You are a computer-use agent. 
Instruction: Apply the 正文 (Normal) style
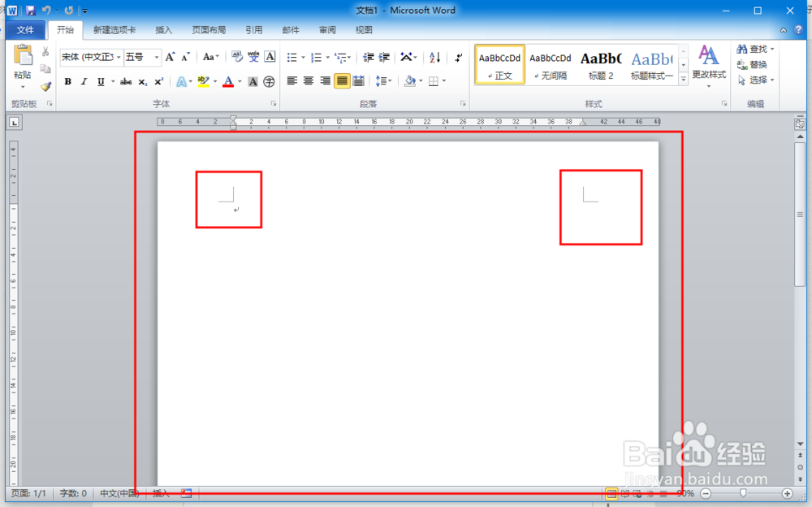[499, 64]
